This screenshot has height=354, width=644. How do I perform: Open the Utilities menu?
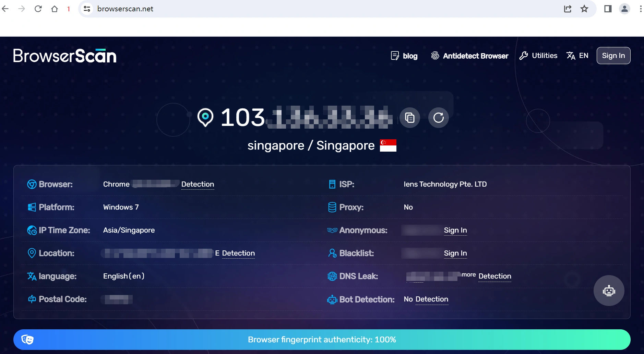click(538, 56)
